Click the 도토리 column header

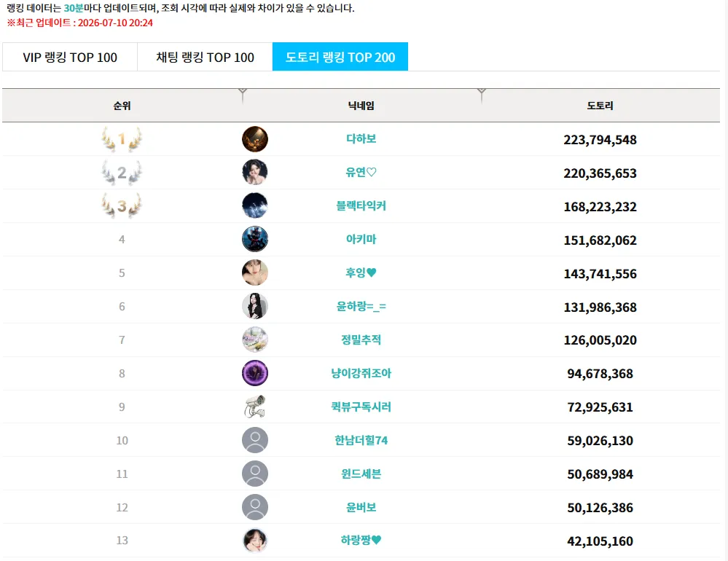(600, 106)
